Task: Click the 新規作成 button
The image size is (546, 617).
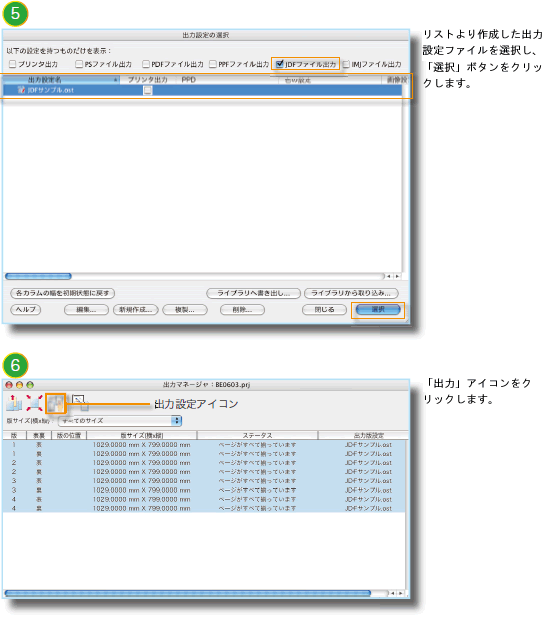Action: [x=136, y=310]
